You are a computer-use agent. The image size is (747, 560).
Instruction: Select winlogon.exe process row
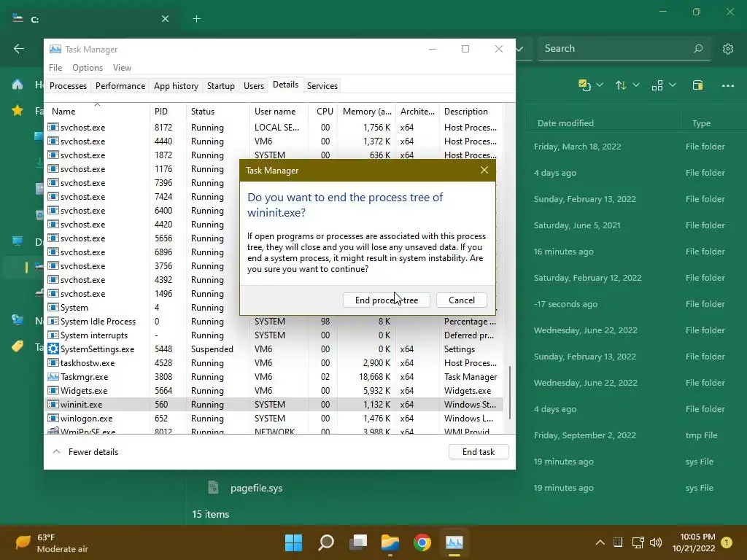click(274, 418)
